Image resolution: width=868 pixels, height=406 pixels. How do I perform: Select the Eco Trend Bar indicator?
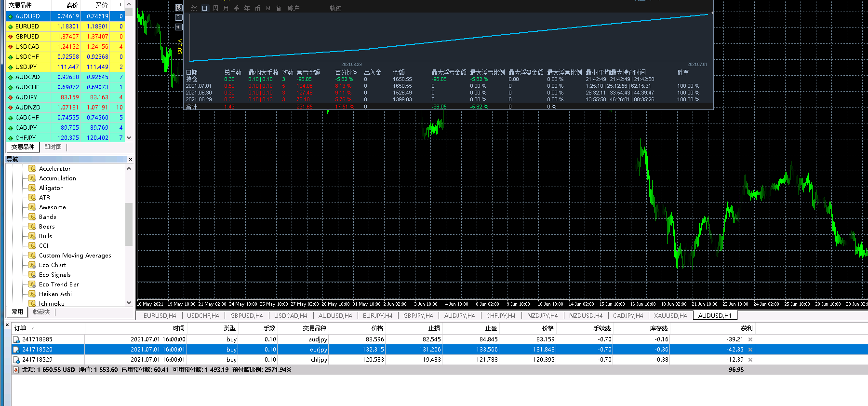pos(59,284)
